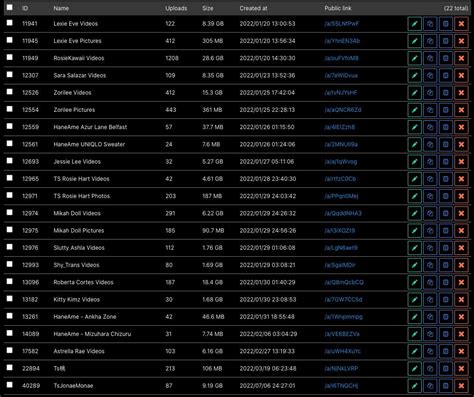Click the ID cell '13261'

pyautogui.click(x=30, y=317)
